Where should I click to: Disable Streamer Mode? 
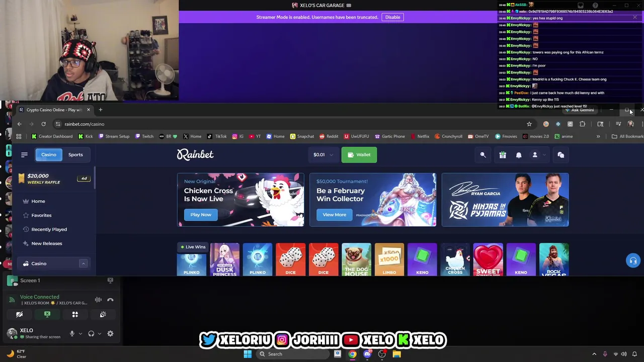[392, 17]
